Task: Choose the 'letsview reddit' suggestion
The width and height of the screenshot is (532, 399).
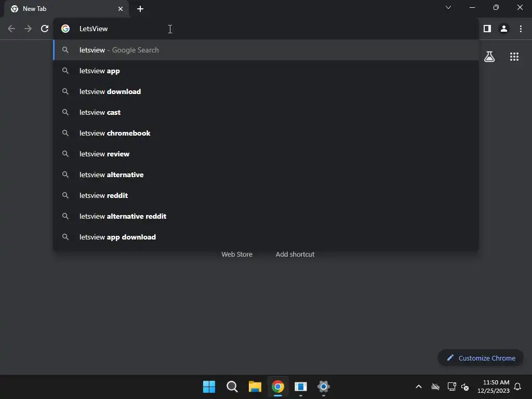Action: tap(265, 195)
